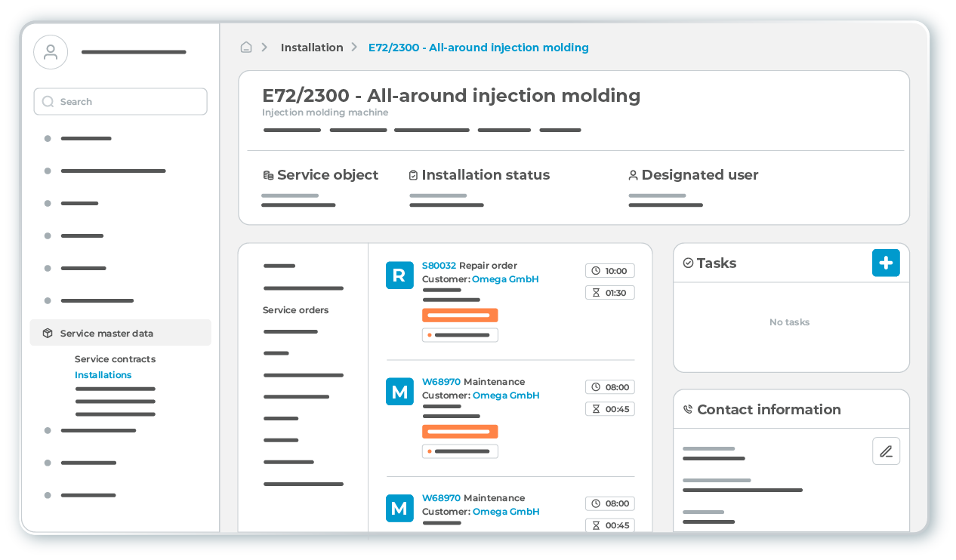Edit contact information with pencil button
The image size is (956, 560).
[886, 451]
